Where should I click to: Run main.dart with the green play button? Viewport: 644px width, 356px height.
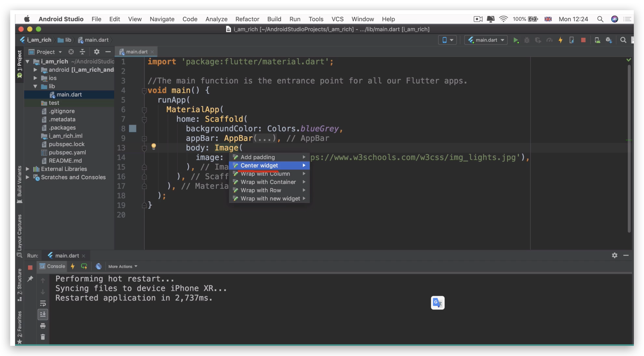click(516, 40)
